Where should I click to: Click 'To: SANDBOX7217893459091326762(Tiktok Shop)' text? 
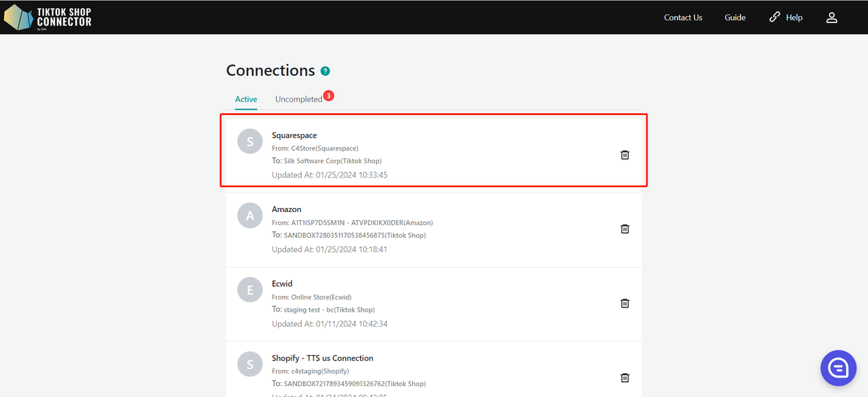(x=349, y=384)
